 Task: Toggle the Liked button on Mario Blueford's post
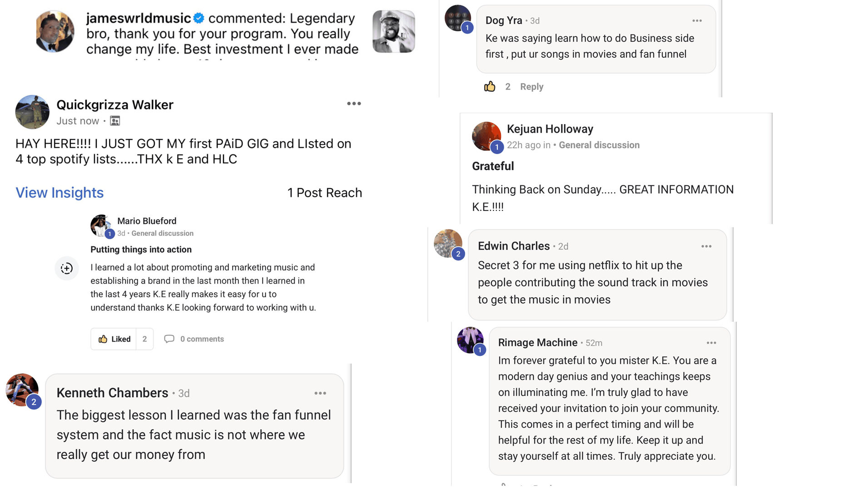pos(114,339)
